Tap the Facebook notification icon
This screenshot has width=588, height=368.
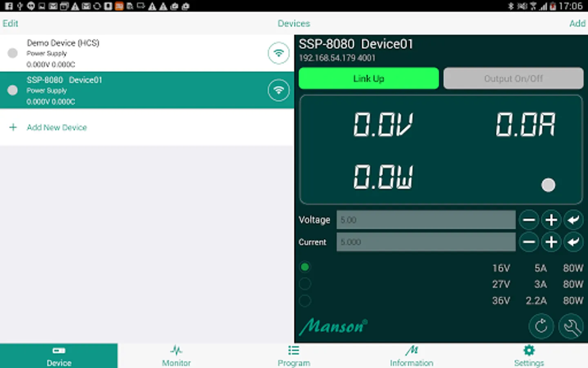pos(9,6)
